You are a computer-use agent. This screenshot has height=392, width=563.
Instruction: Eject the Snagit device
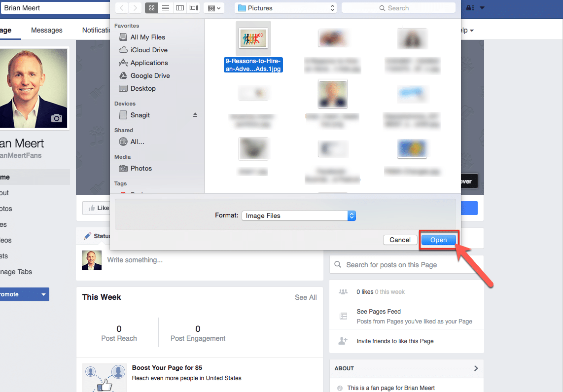coord(195,114)
